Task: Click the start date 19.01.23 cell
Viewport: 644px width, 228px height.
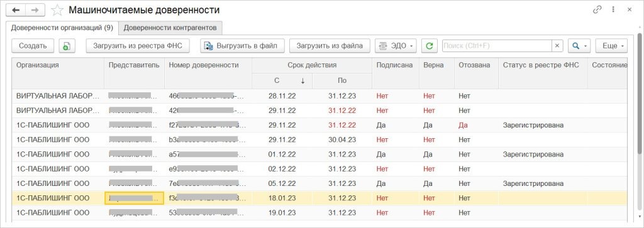Action: 282,213
